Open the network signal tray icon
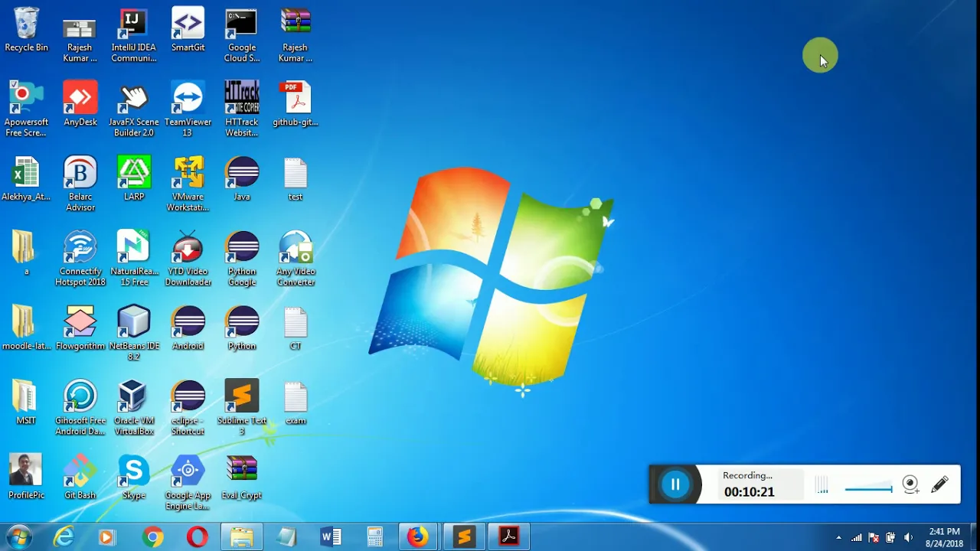The width and height of the screenshot is (980, 551). click(x=857, y=537)
